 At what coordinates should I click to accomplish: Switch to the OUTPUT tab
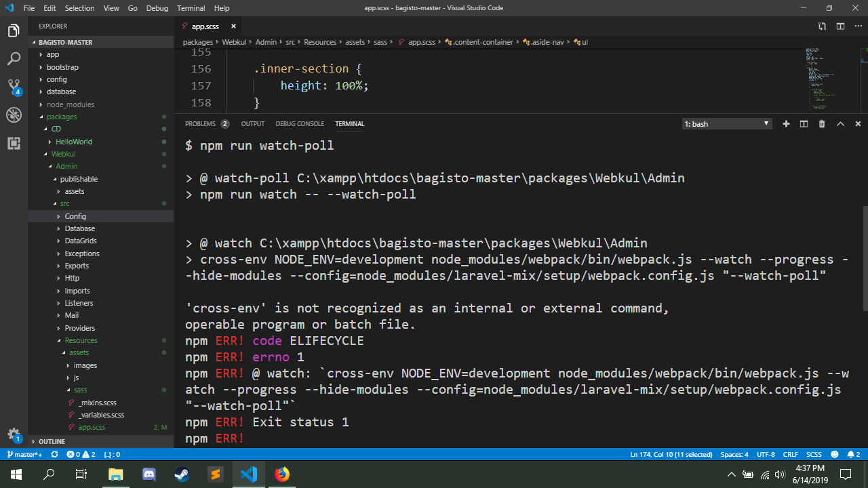coord(253,124)
